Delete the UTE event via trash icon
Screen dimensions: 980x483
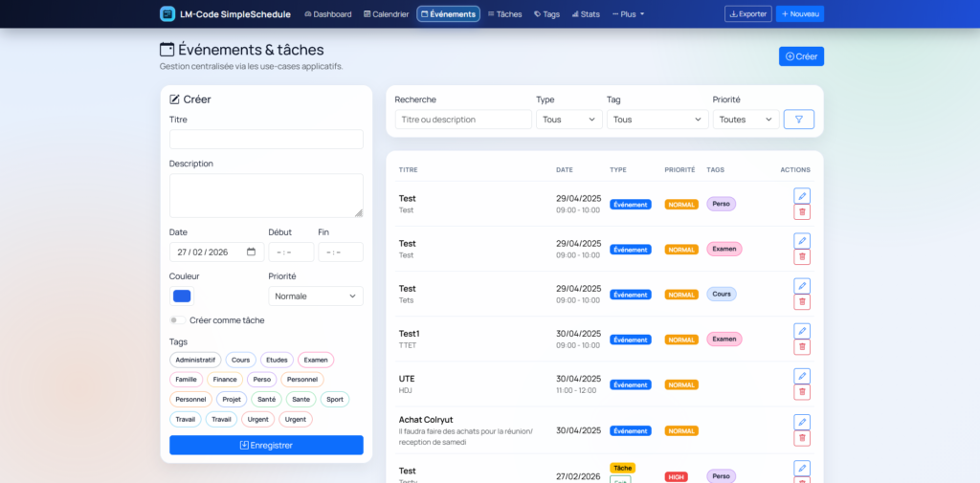click(x=802, y=392)
